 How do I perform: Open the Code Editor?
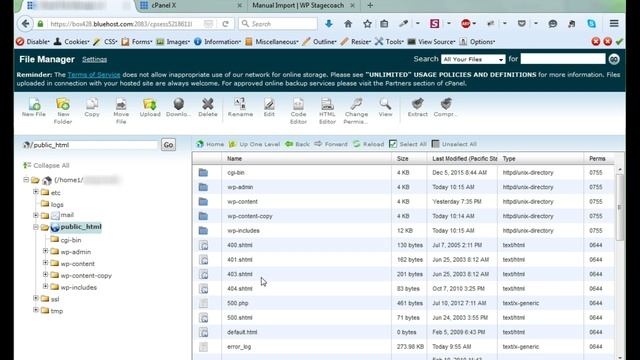click(x=298, y=111)
